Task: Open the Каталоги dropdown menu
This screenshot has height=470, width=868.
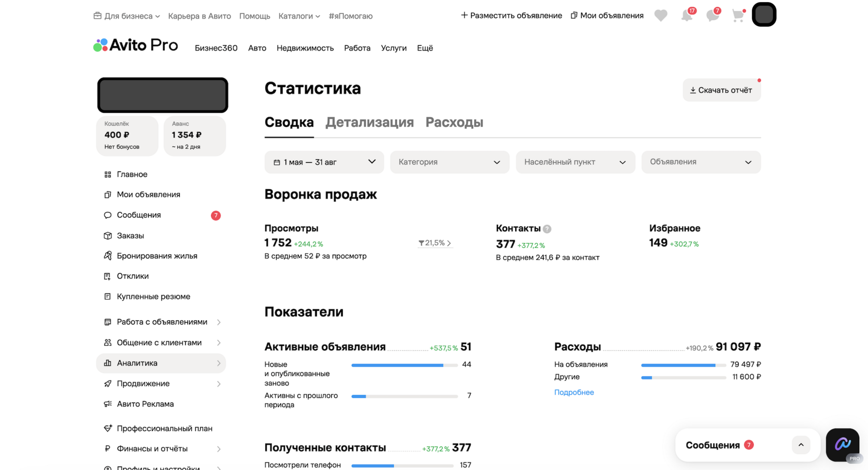Action: click(299, 16)
